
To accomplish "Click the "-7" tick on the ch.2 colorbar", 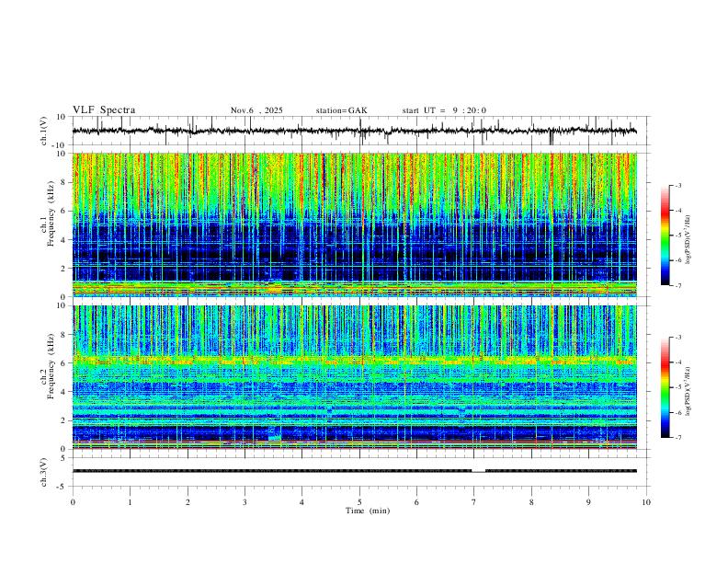I will point(677,437).
